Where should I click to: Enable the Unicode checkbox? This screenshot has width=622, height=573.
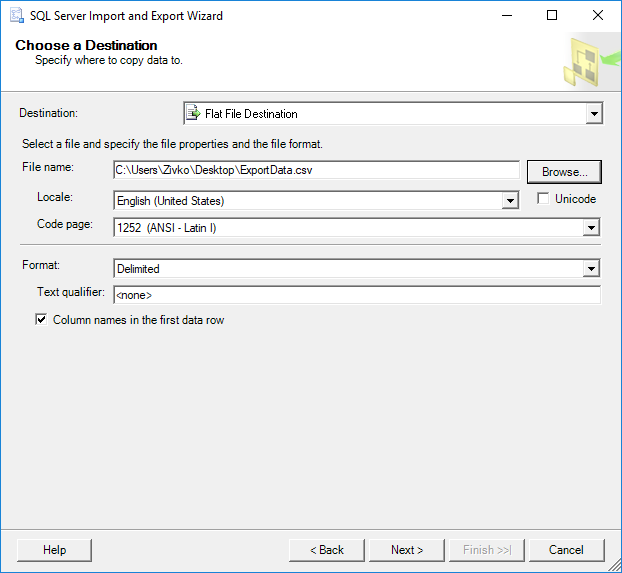pyautogui.click(x=543, y=198)
